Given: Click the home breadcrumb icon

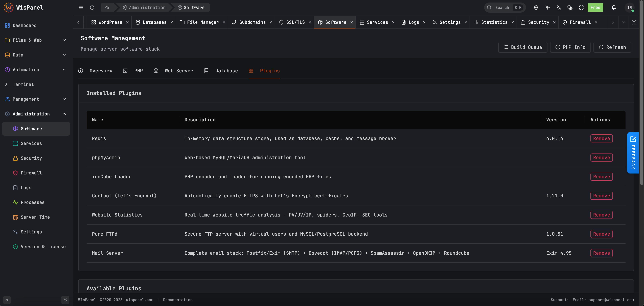Looking at the screenshot, I should (x=107, y=8).
